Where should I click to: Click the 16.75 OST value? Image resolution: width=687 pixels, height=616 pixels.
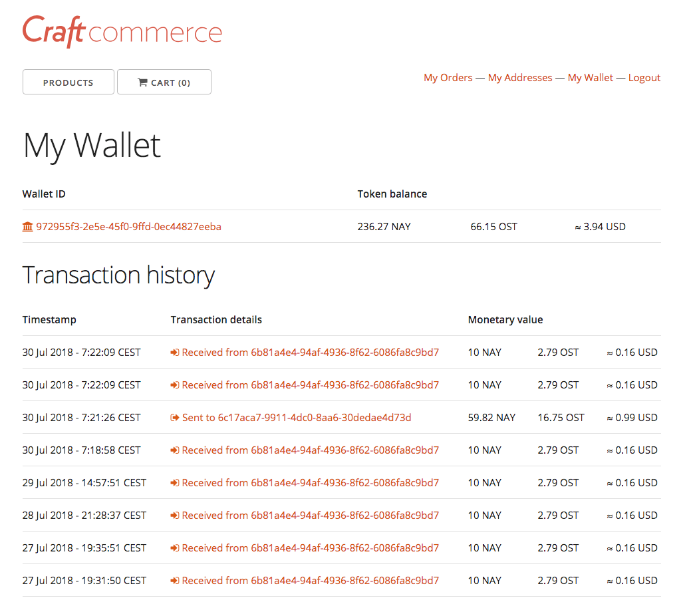[561, 418]
